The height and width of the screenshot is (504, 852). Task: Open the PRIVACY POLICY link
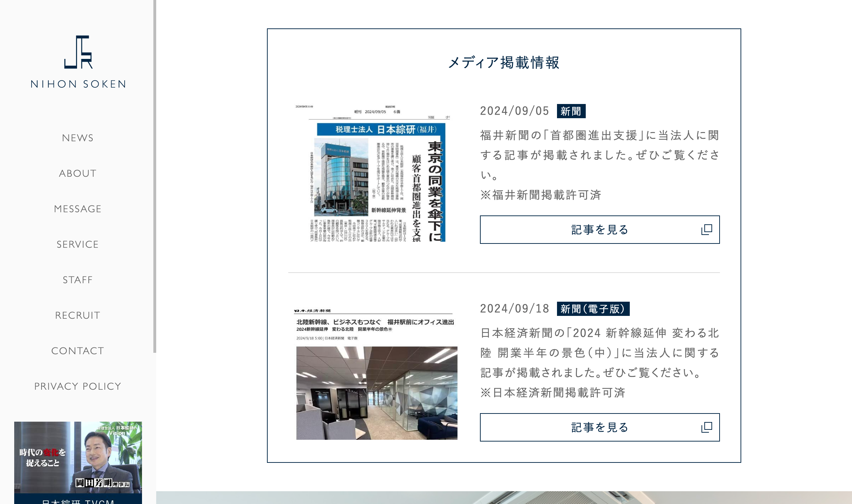coord(78,386)
